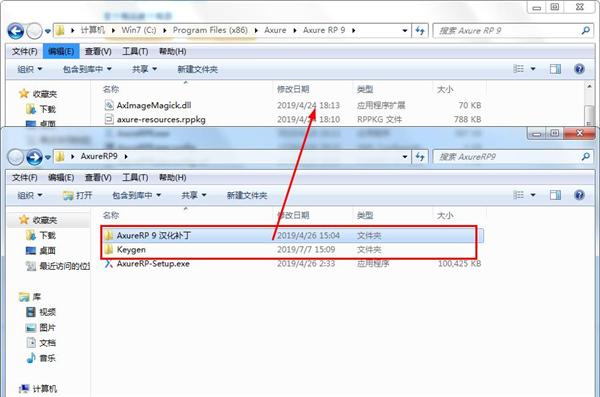The height and width of the screenshot is (397, 600).
Task: Select 桌面 in the lower window's favorites
Action: click(41, 251)
